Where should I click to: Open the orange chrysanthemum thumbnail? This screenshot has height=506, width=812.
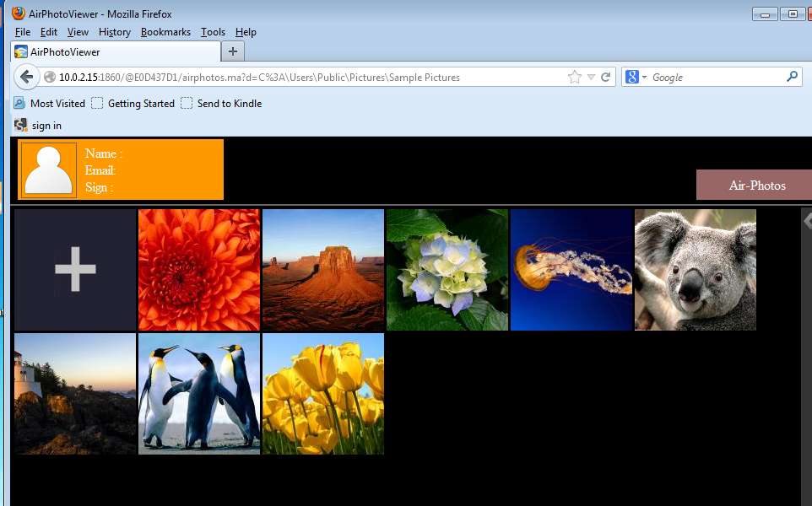click(199, 270)
